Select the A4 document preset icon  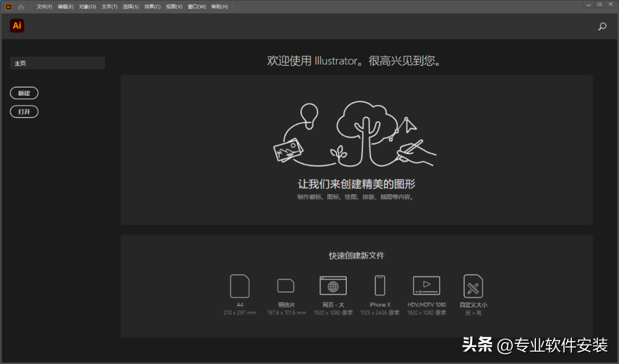click(x=240, y=286)
